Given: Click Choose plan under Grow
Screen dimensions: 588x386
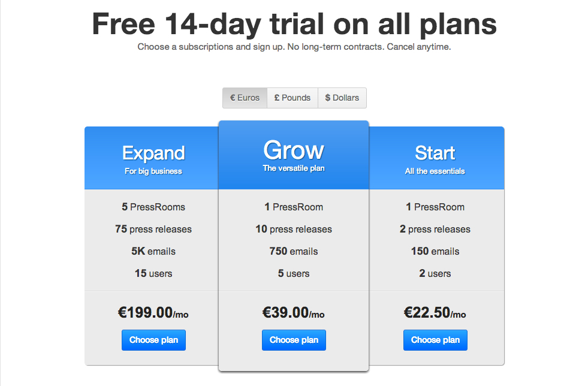Looking at the screenshot, I should pos(294,340).
